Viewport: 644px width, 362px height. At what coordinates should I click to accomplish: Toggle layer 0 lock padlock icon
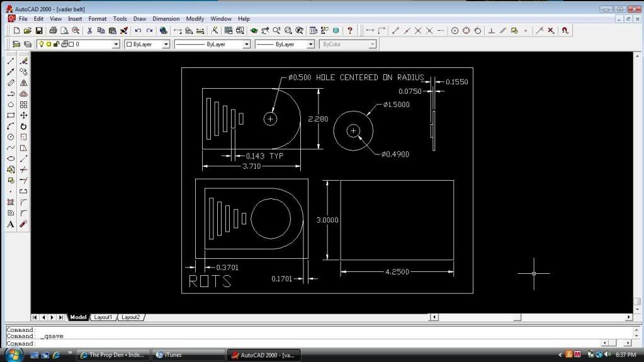pos(56,44)
